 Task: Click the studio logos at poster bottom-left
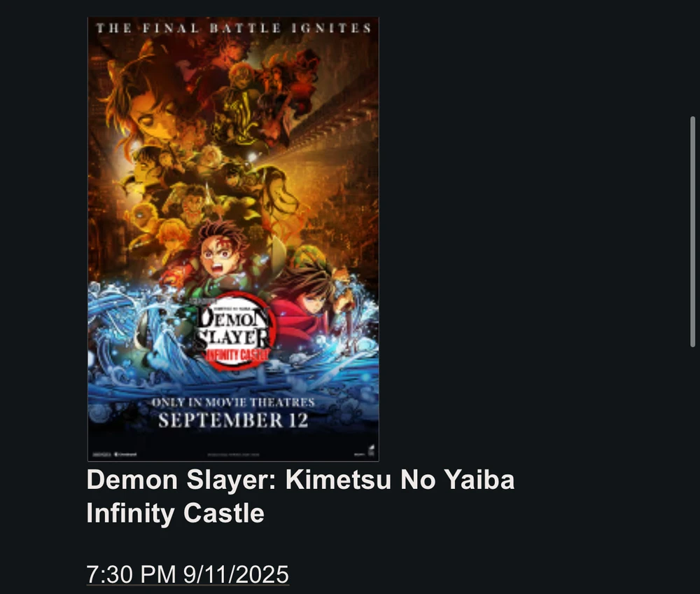114,455
